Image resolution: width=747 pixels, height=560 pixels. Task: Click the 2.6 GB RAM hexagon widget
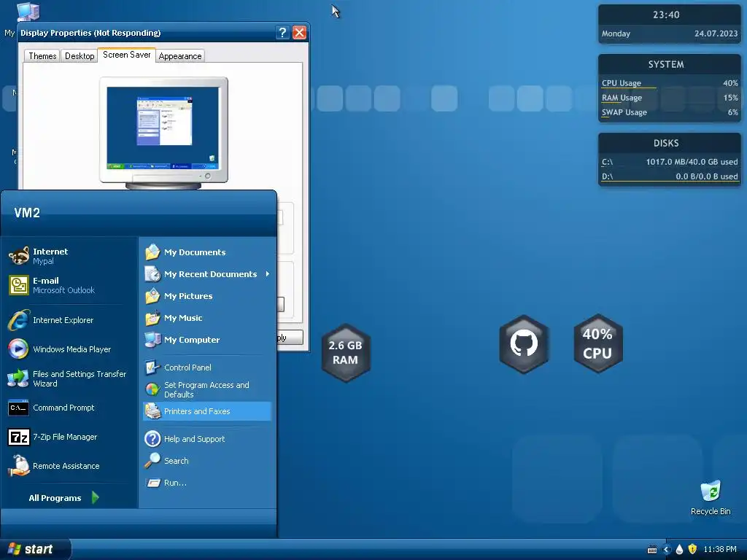point(345,352)
